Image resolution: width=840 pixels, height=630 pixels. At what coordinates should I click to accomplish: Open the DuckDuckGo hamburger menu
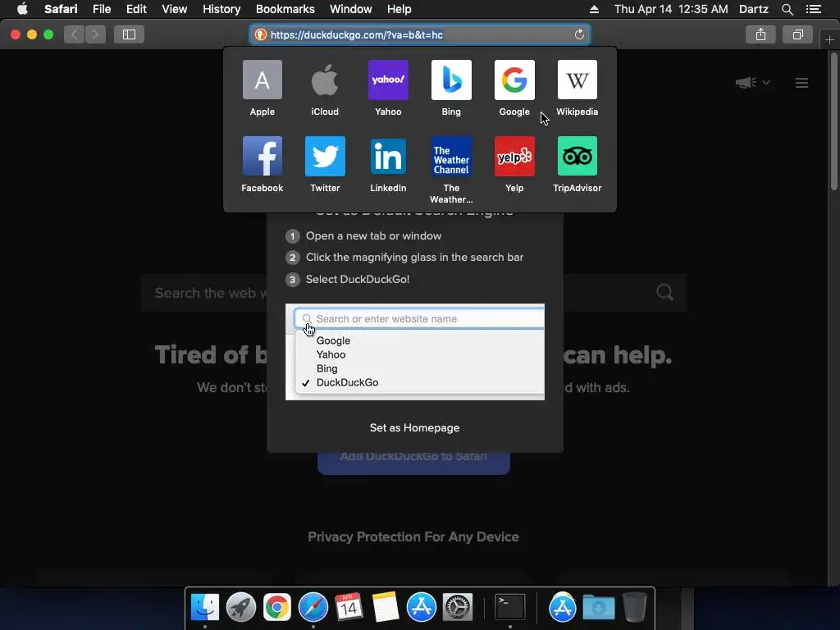click(801, 83)
